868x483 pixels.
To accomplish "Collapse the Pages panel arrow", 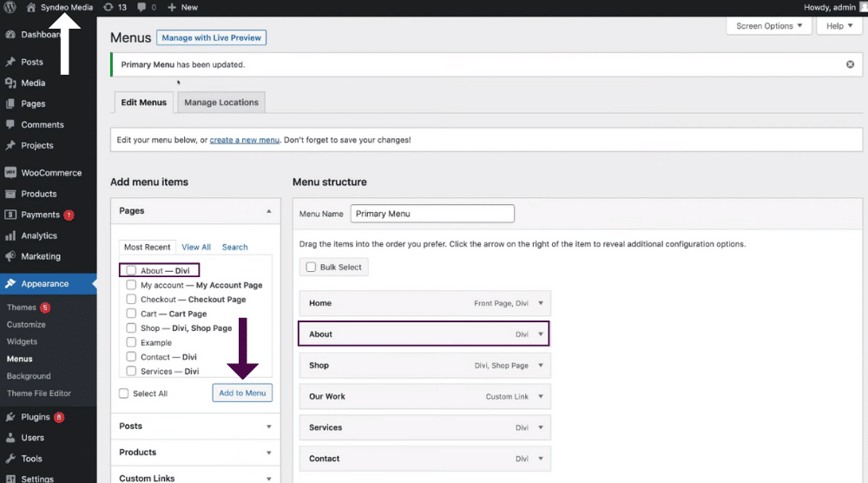I will (x=269, y=211).
